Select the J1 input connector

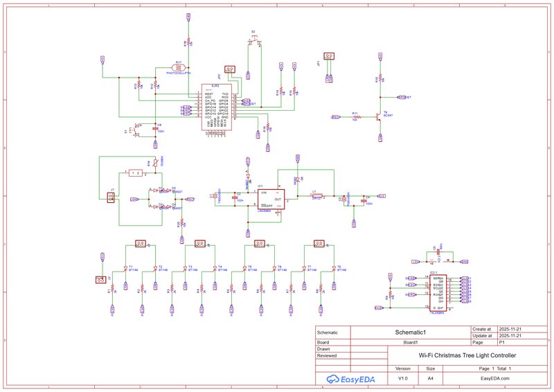tap(111, 197)
